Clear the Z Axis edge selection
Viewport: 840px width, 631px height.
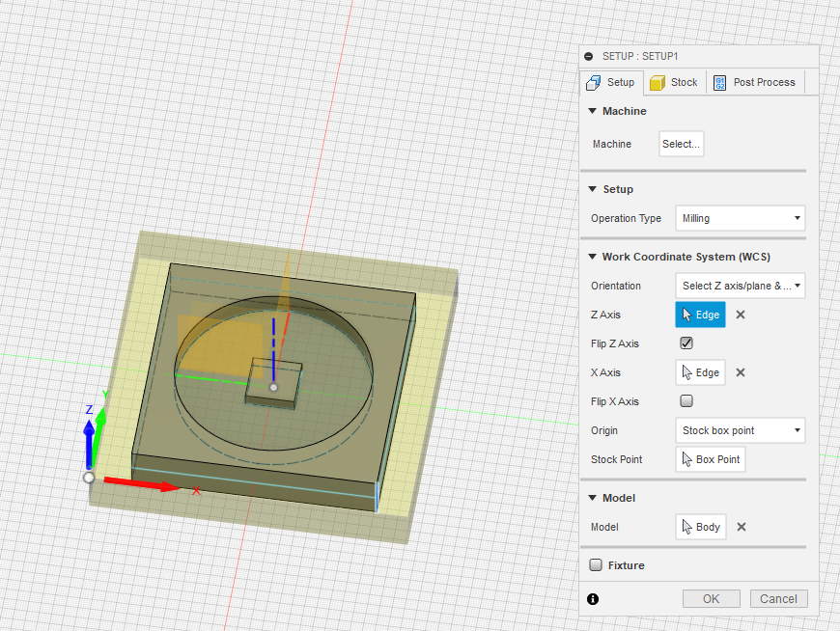pos(741,315)
